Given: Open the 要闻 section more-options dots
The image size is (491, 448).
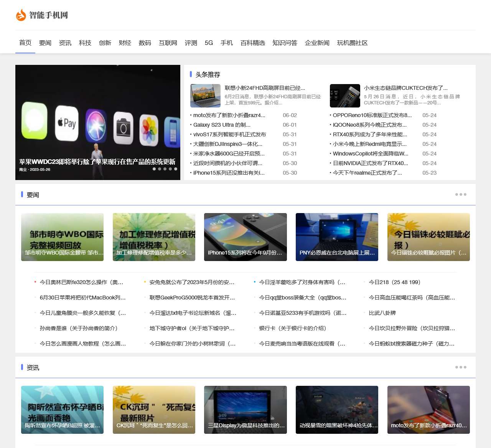Looking at the screenshot, I should click(461, 195).
